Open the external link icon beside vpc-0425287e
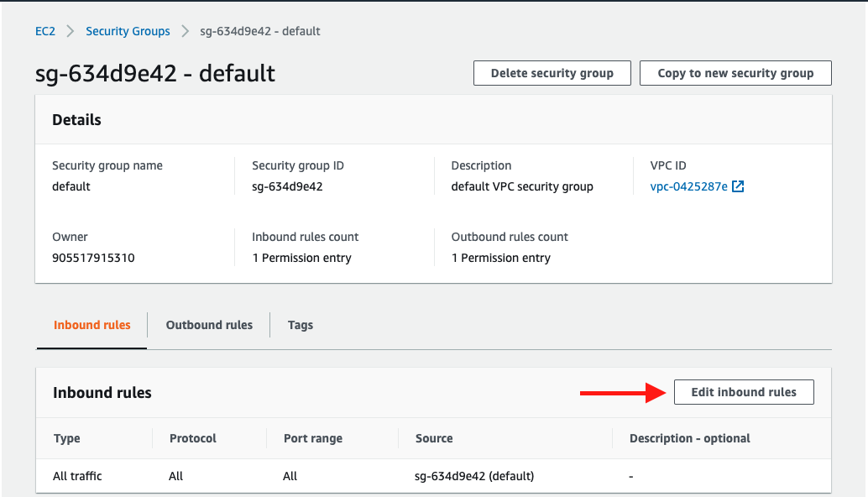The width and height of the screenshot is (868, 497). pyautogui.click(x=738, y=186)
